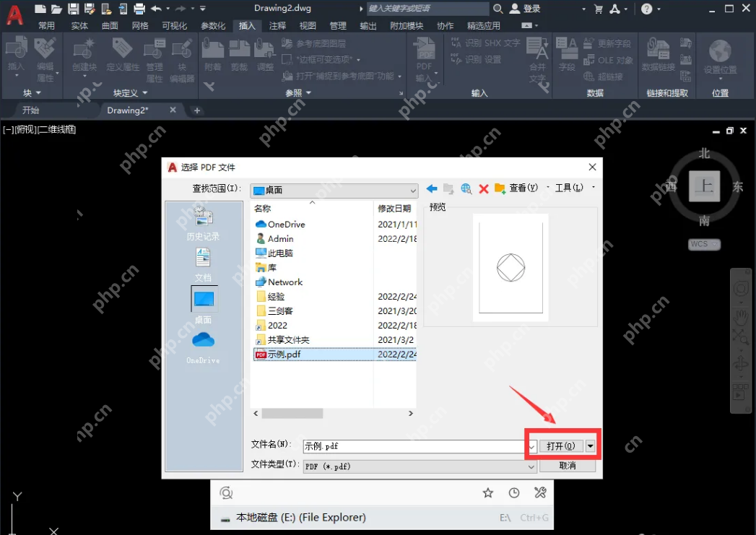
Task: Open the 文件类型 dropdown
Action: [x=420, y=466]
